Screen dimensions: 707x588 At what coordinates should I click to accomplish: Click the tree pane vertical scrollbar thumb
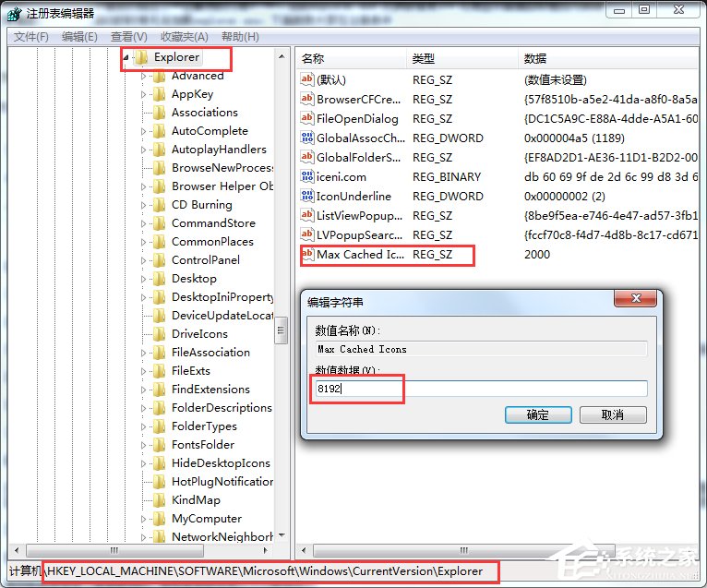click(x=281, y=330)
